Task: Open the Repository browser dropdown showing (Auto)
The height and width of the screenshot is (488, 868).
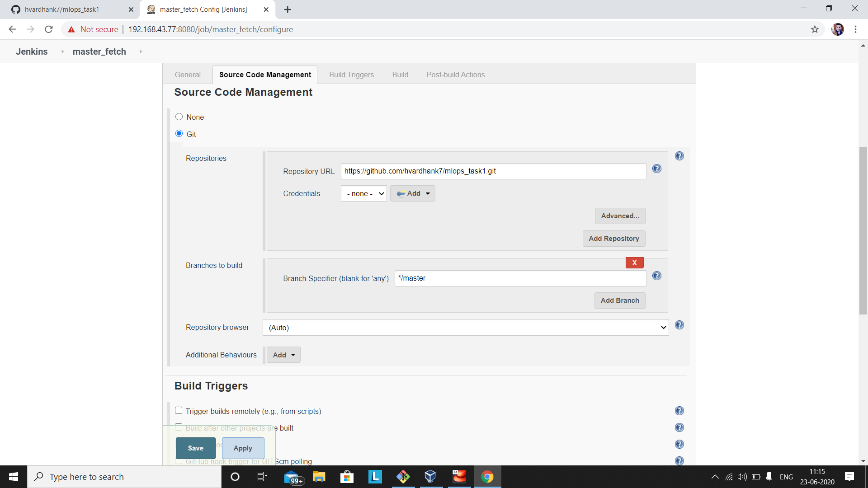Action: point(466,327)
